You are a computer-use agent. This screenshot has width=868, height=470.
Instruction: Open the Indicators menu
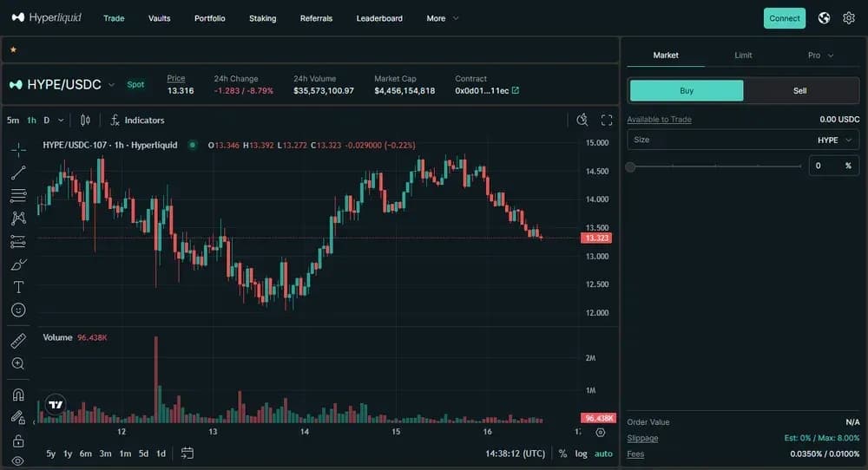pyautogui.click(x=137, y=120)
